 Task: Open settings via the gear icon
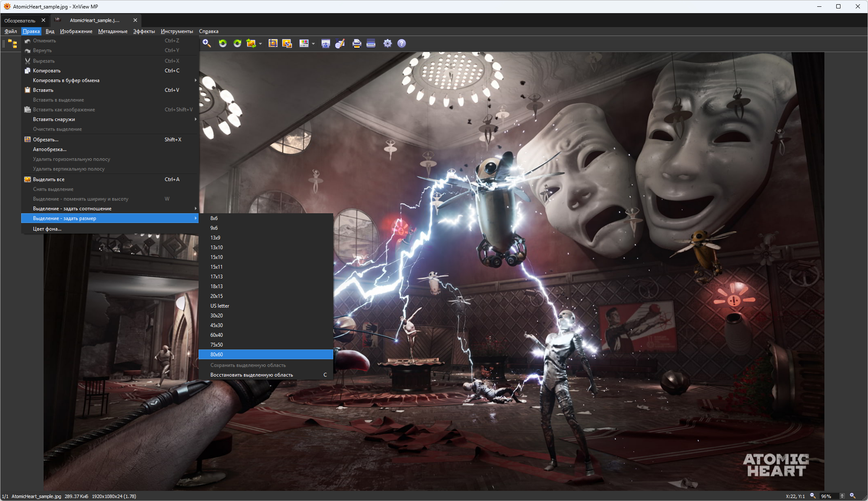tap(387, 43)
